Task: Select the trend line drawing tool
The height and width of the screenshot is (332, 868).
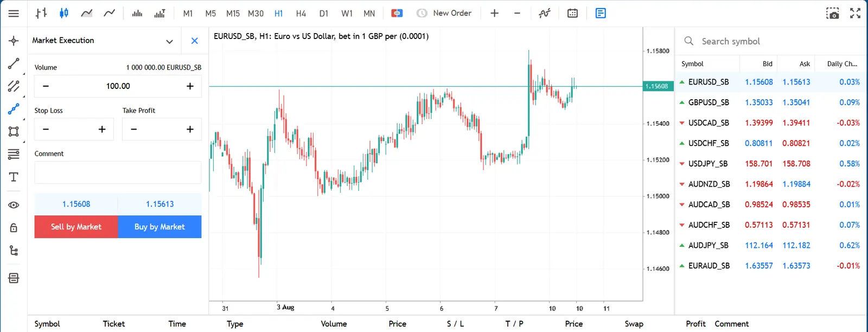Action: pos(14,63)
